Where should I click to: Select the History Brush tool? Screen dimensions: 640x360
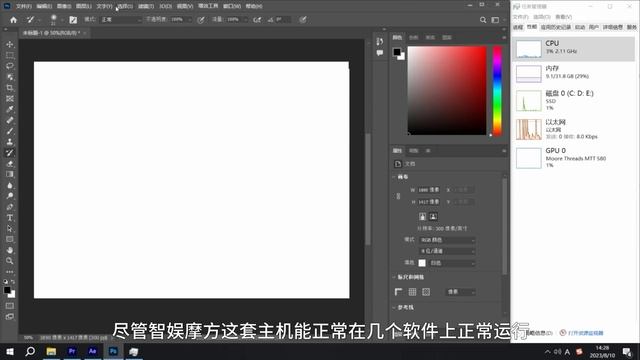coord(10,153)
